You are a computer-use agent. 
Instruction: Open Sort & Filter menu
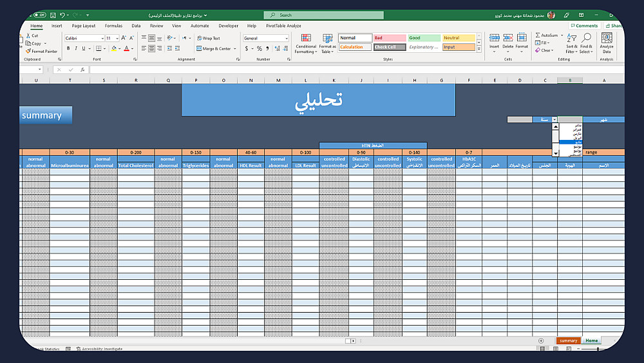coord(571,44)
